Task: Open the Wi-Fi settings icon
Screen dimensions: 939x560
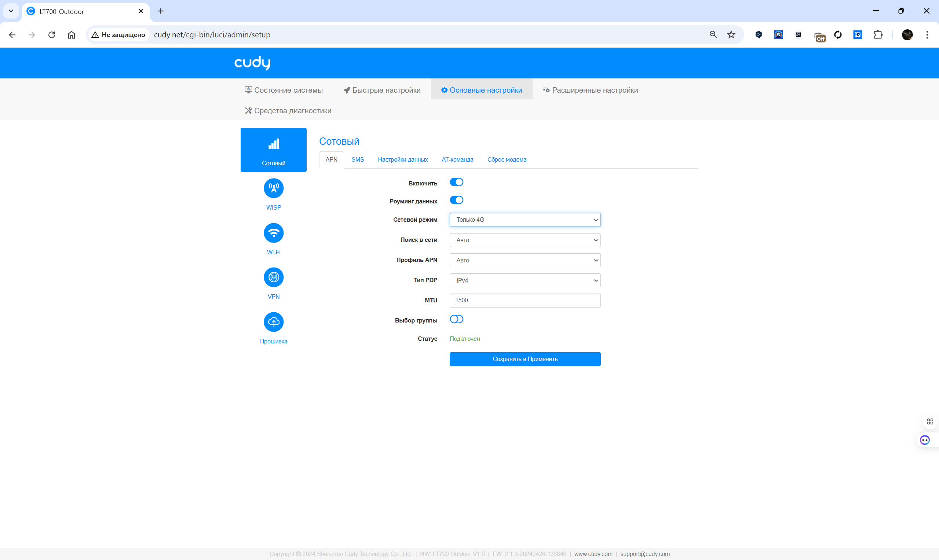Action: tap(273, 233)
